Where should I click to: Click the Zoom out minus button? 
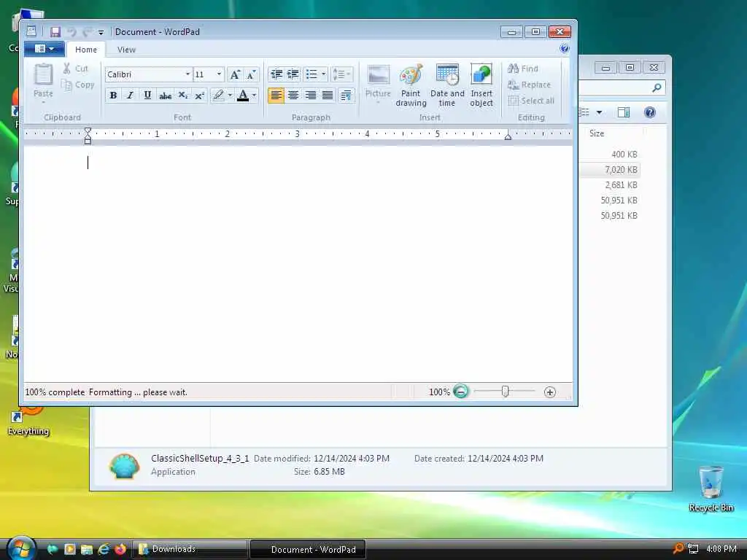(x=461, y=392)
